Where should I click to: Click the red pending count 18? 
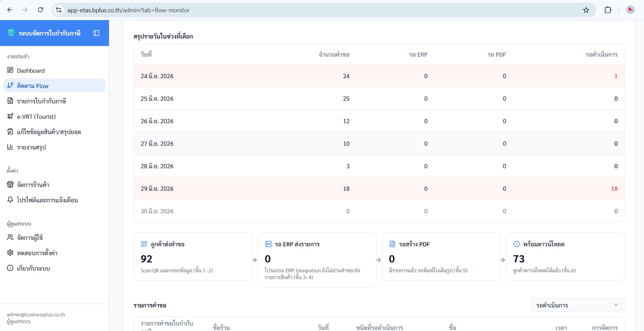coord(614,189)
